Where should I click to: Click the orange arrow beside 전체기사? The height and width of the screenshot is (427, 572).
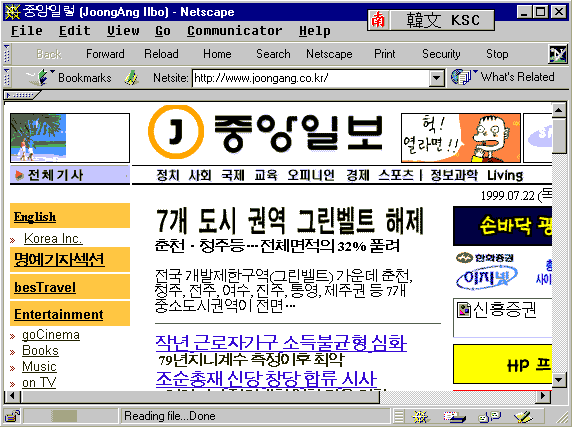[x=19, y=175]
